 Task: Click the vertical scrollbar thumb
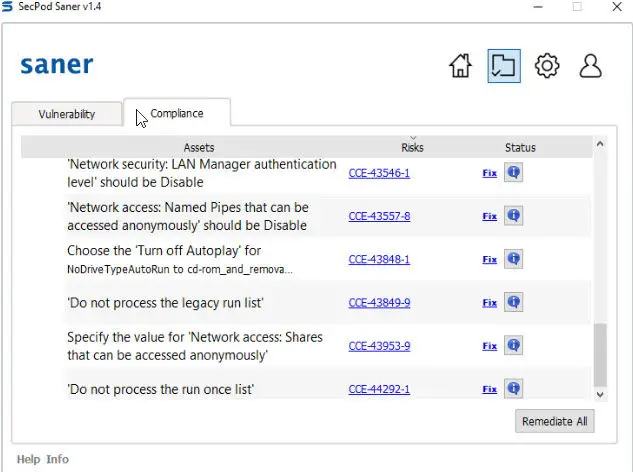(600, 355)
